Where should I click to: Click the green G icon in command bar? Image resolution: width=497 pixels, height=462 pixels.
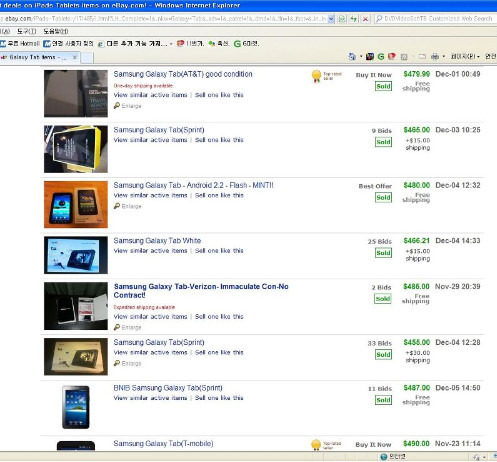coord(381,56)
